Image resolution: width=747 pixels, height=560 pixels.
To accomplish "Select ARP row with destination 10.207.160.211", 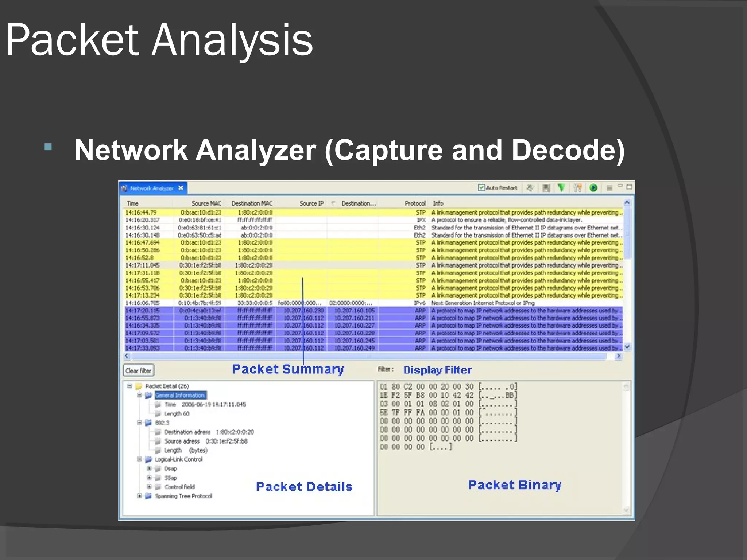I will [373, 318].
